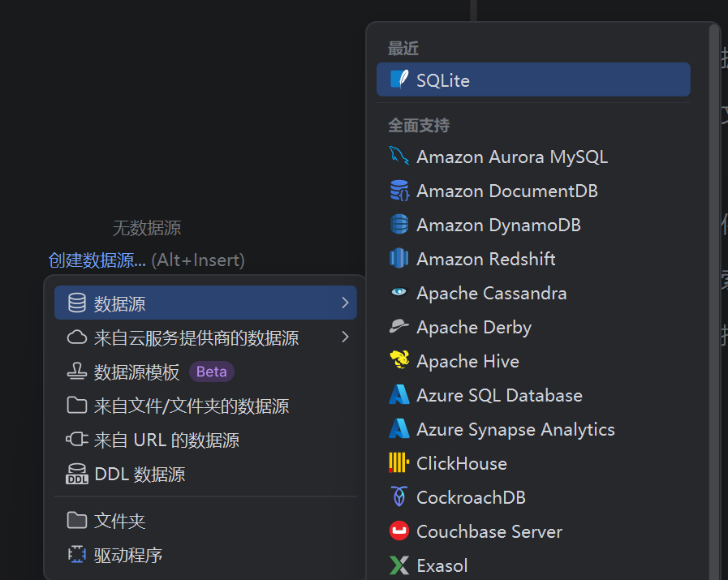Click the Amazon Aurora MySQL dolphin icon
The height and width of the screenshot is (580, 728).
(x=399, y=156)
